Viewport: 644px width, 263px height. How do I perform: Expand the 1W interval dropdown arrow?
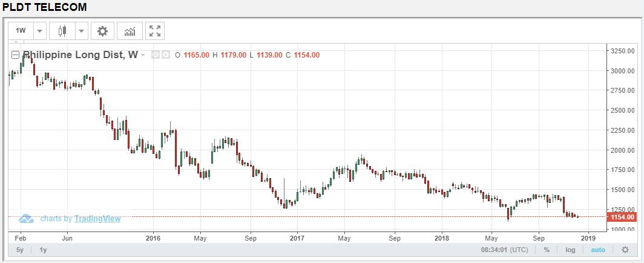(40, 31)
